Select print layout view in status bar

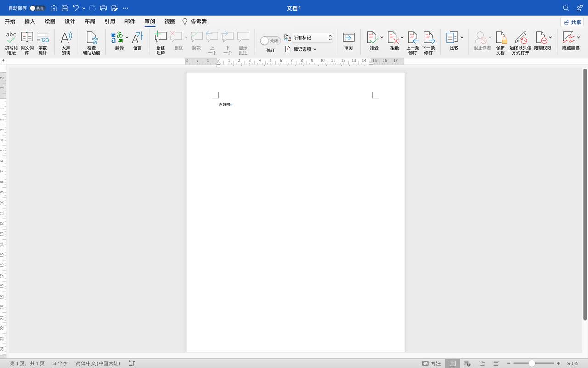[x=452, y=363]
